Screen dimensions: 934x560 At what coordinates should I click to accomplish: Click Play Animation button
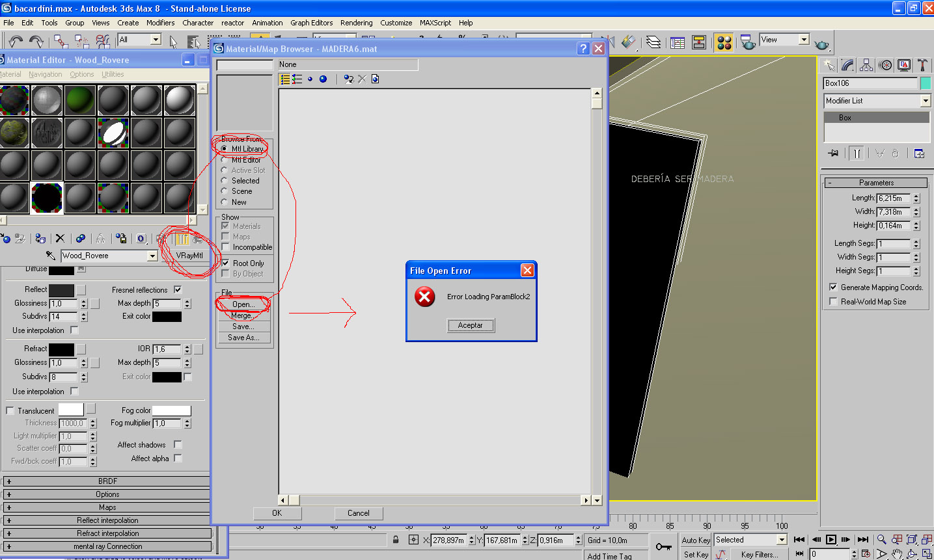coord(831,539)
